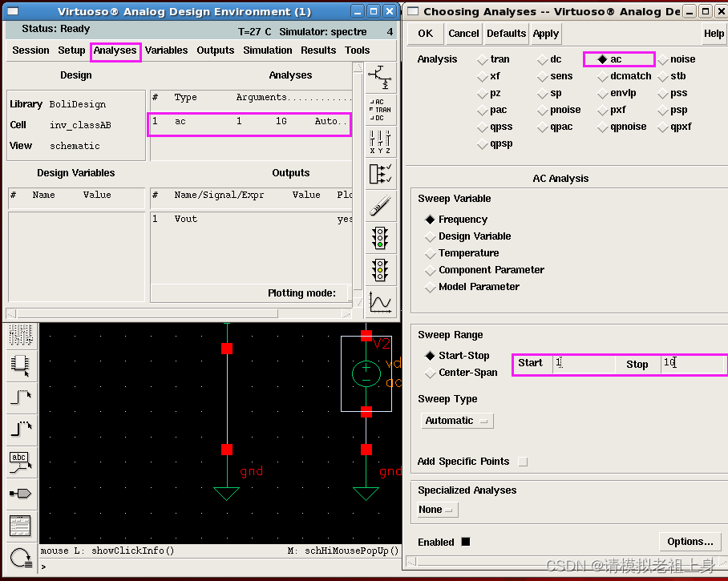728x581 pixels.
Task: Select the abc wire name label tool
Action: 21,462
